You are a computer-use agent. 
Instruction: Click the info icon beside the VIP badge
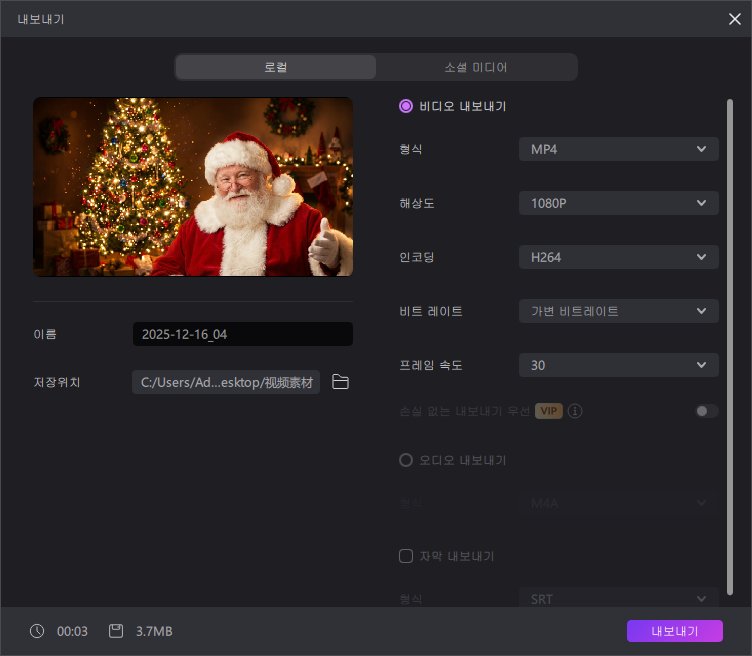click(x=576, y=411)
